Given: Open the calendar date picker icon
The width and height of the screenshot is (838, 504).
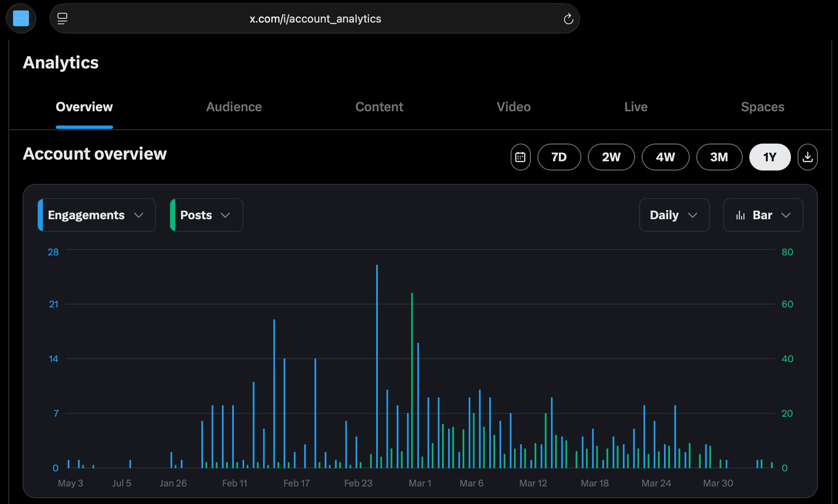Looking at the screenshot, I should pos(520,157).
